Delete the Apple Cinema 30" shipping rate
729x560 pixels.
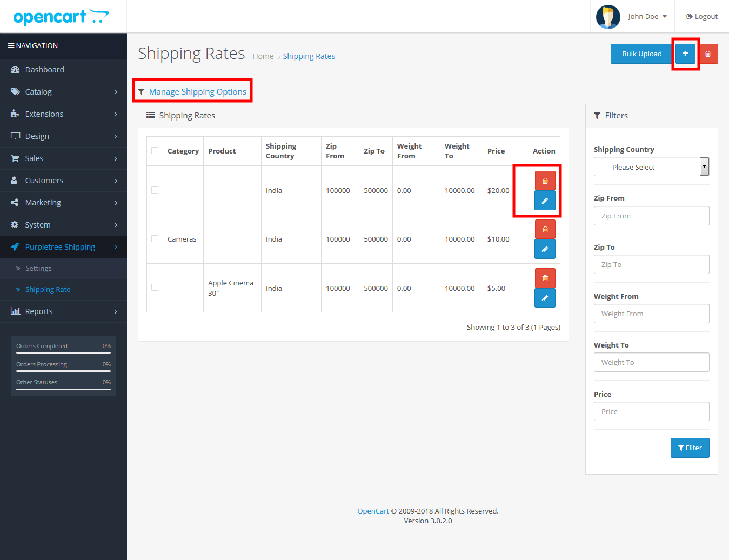tap(545, 278)
